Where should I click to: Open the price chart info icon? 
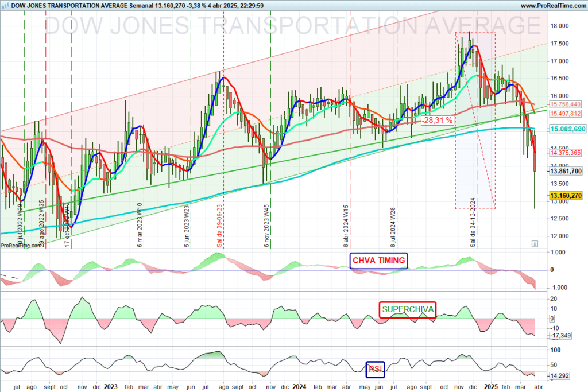(x=535, y=244)
